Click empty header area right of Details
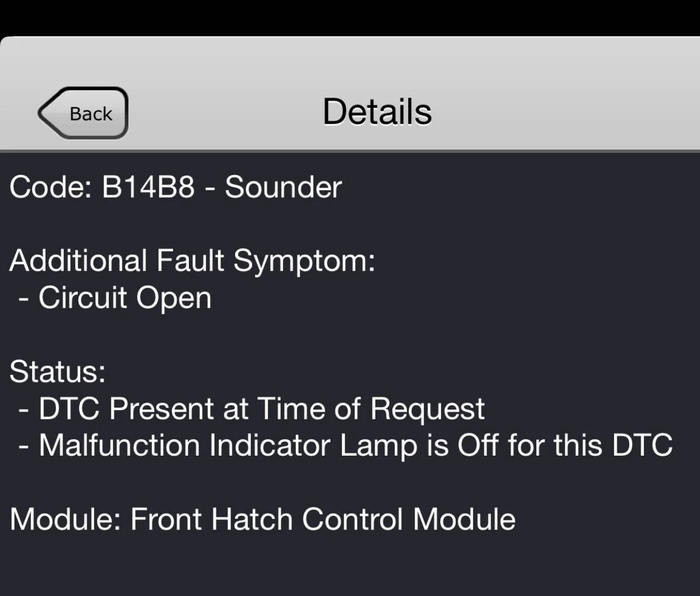Viewport: 700px width, 596px height. [x=561, y=112]
